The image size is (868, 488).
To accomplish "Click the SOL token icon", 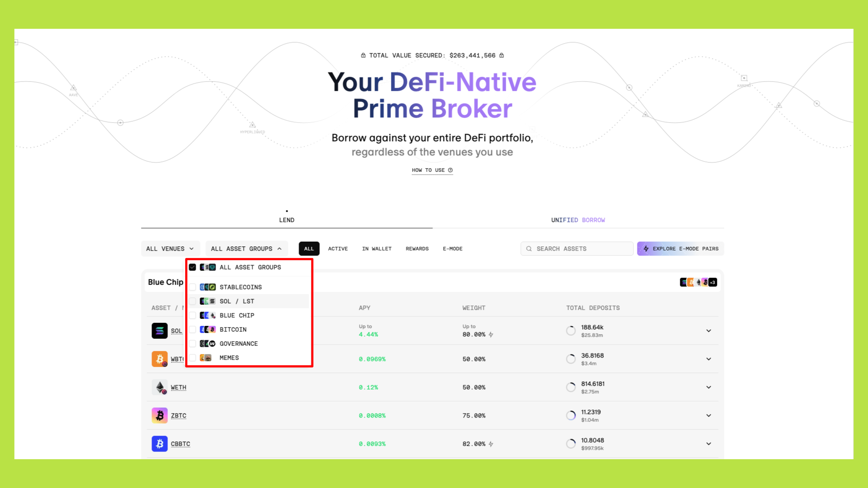I will (x=159, y=330).
